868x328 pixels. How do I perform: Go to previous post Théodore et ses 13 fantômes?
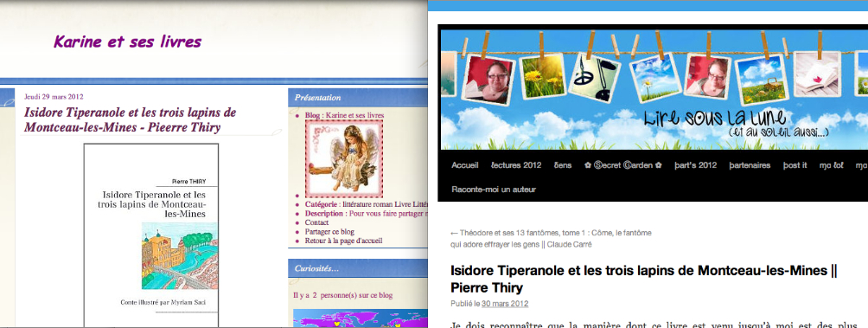click(x=551, y=238)
